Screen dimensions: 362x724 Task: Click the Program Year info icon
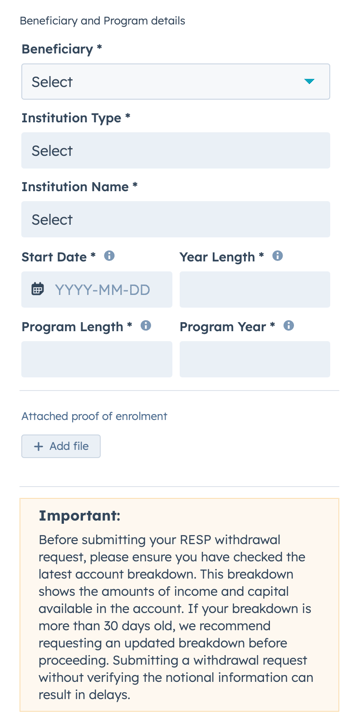pos(289,326)
